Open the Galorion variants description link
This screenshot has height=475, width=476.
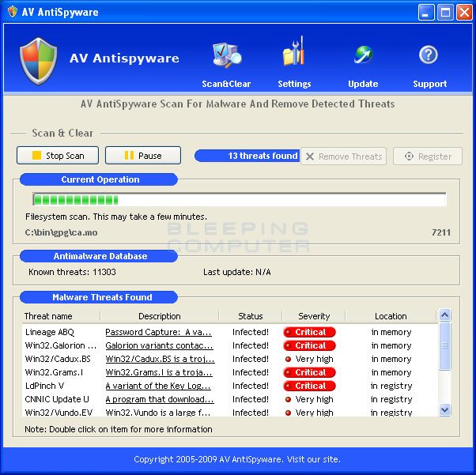pyautogui.click(x=160, y=345)
